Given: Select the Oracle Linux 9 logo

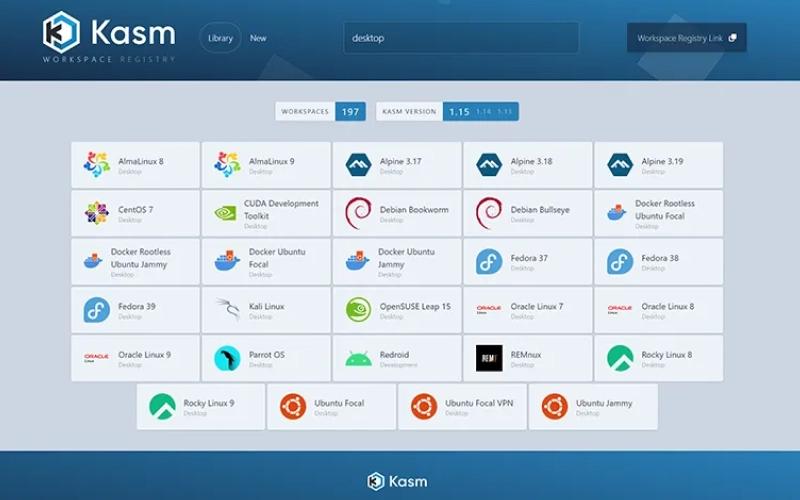Looking at the screenshot, I should (96, 358).
